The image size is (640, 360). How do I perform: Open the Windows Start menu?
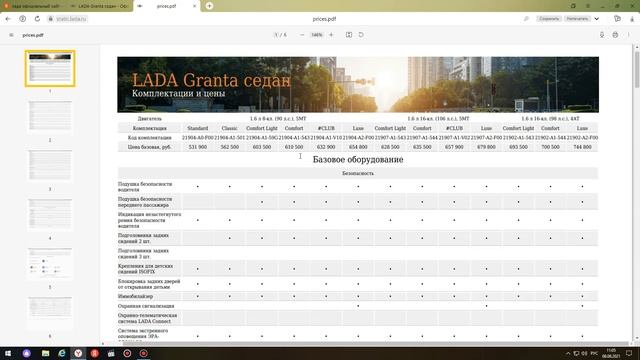coord(8,353)
